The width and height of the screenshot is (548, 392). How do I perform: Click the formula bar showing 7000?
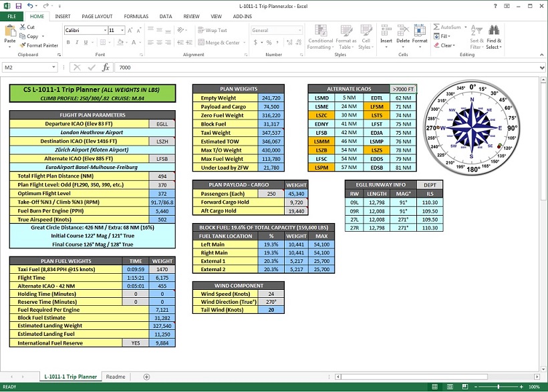pyautogui.click(x=327, y=67)
